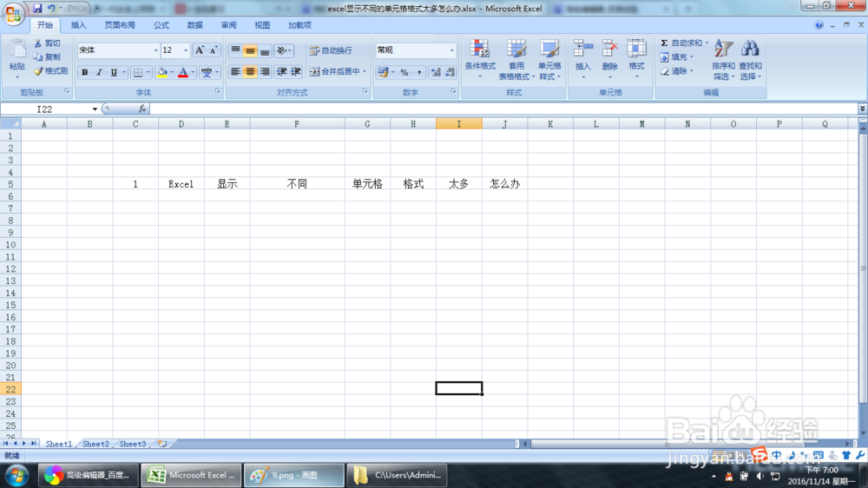Apply percent style format
This screenshot has height=488, width=868.
[404, 73]
